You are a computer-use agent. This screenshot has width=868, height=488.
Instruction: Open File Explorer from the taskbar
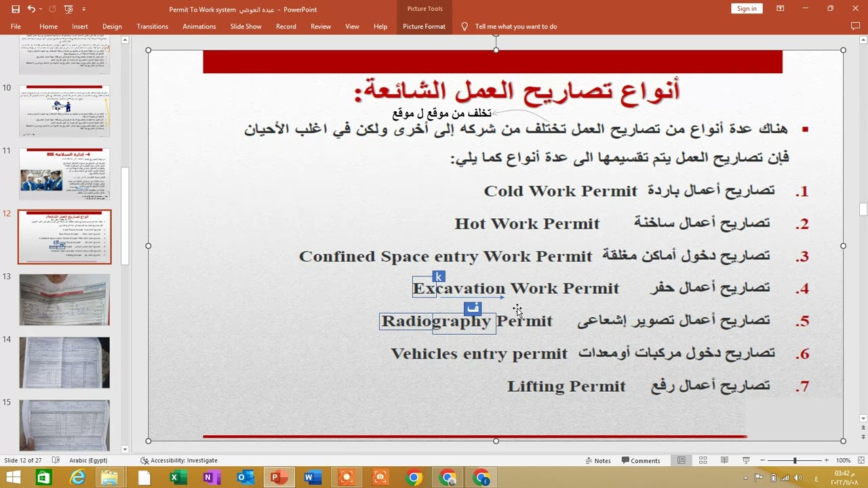(110, 478)
